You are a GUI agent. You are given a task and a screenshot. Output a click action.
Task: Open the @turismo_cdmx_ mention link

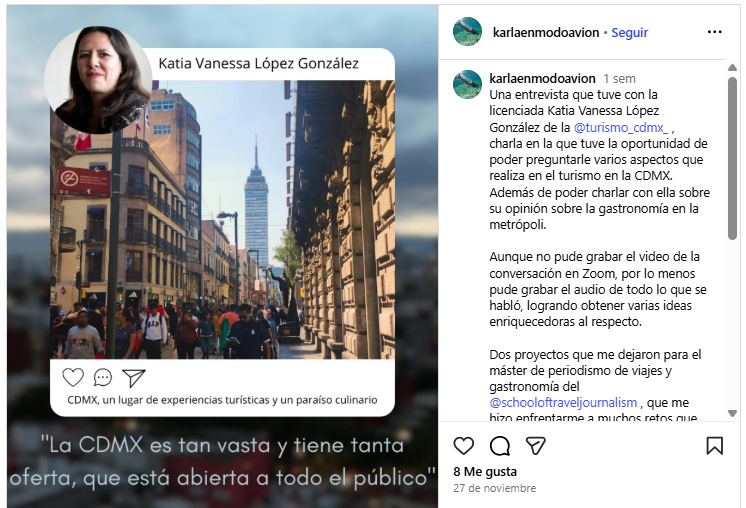point(621,127)
